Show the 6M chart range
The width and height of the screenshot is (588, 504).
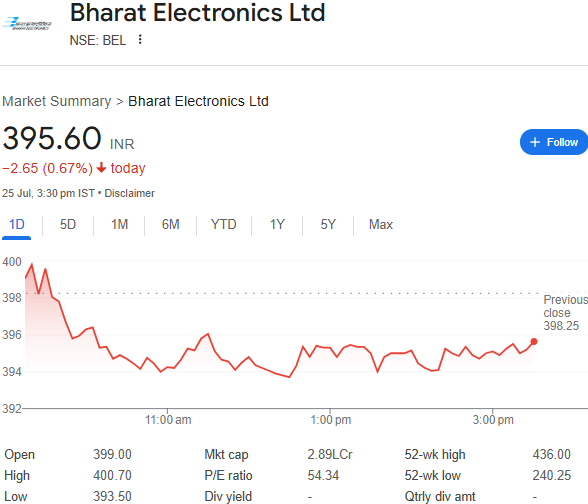coord(171,225)
